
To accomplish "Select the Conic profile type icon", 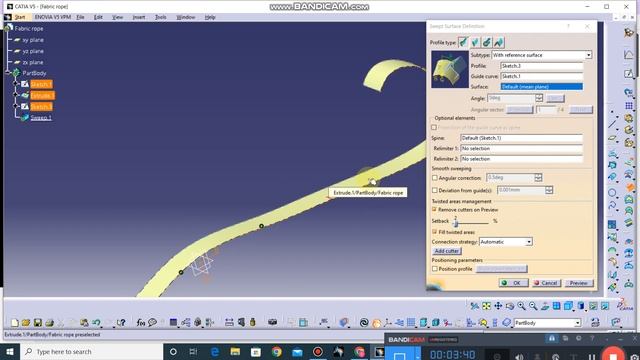I will click(x=499, y=42).
